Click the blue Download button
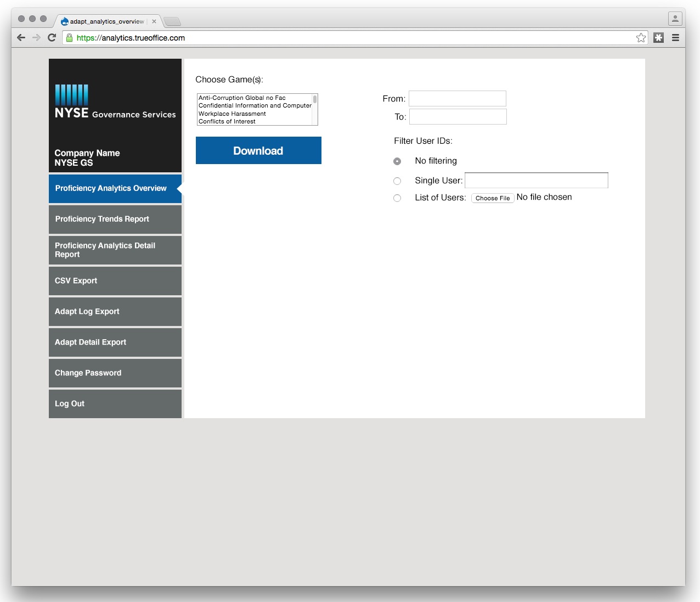The image size is (700, 602). (x=258, y=150)
